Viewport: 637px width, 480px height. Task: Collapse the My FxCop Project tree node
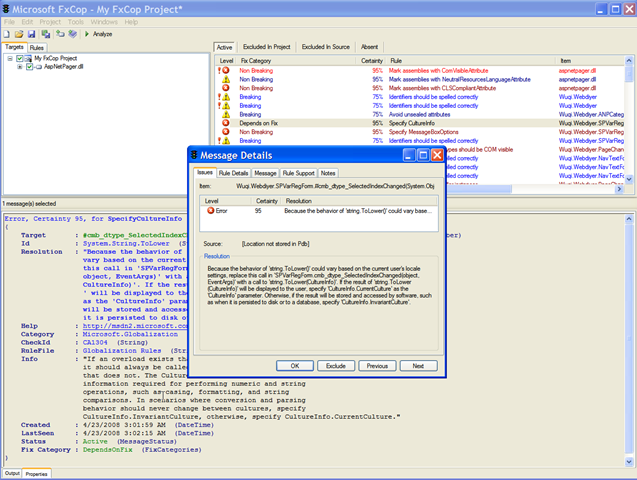tap(11, 58)
